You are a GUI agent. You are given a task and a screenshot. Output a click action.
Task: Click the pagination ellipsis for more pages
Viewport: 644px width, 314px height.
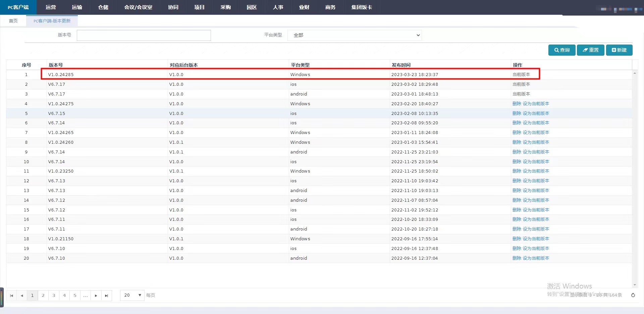[86, 296]
